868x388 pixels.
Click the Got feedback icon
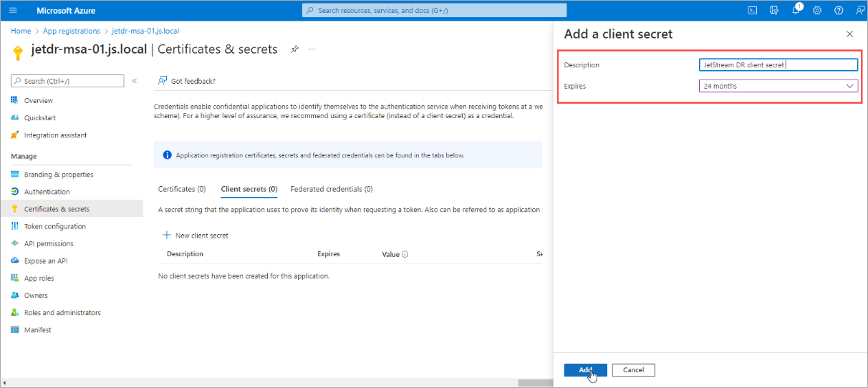point(163,81)
